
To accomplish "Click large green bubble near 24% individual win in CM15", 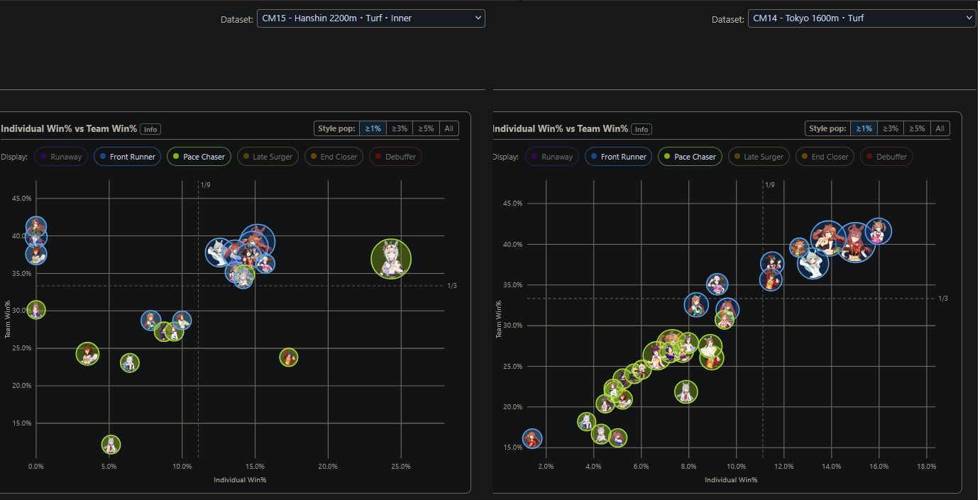I will coord(391,258).
